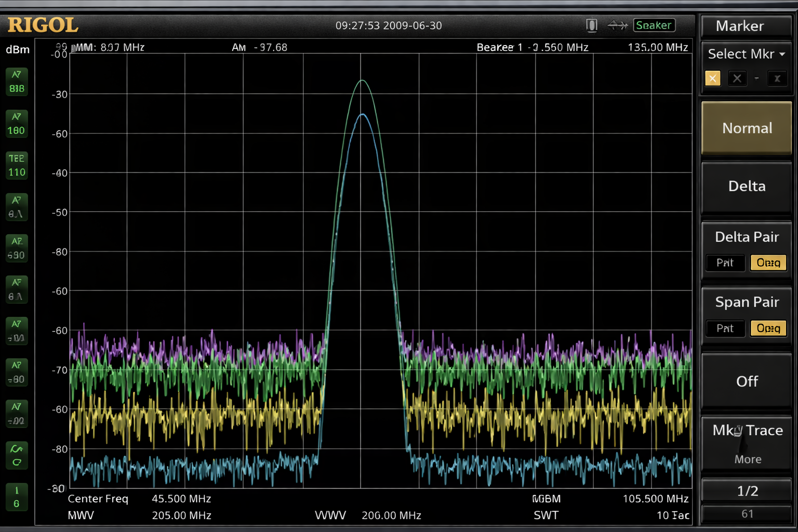Choose the Delta marker mode
Image resolution: width=798 pixels, height=532 pixels.
click(x=747, y=187)
